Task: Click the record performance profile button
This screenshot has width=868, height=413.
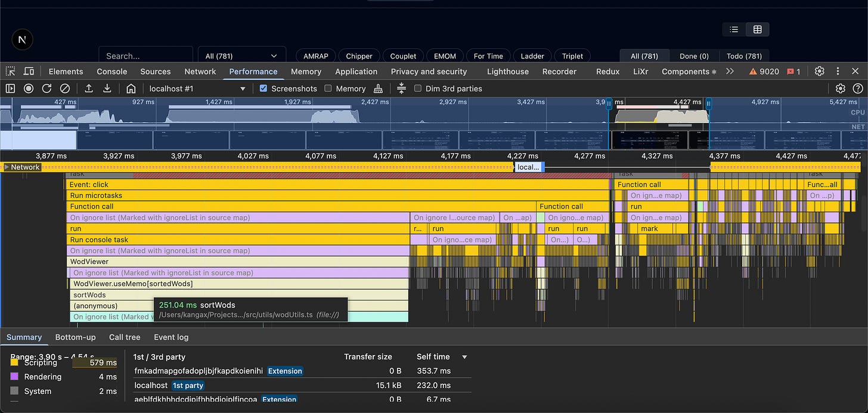Action: [x=28, y=88]
